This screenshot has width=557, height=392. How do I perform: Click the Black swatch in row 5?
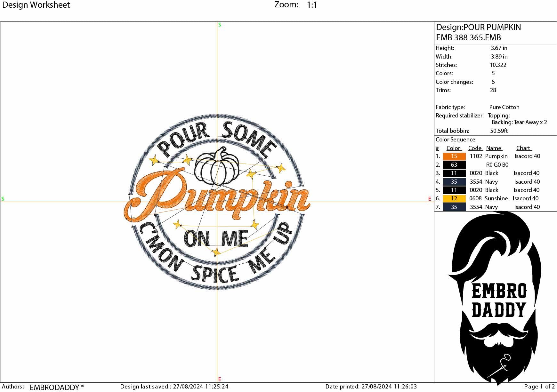[454, 190]
